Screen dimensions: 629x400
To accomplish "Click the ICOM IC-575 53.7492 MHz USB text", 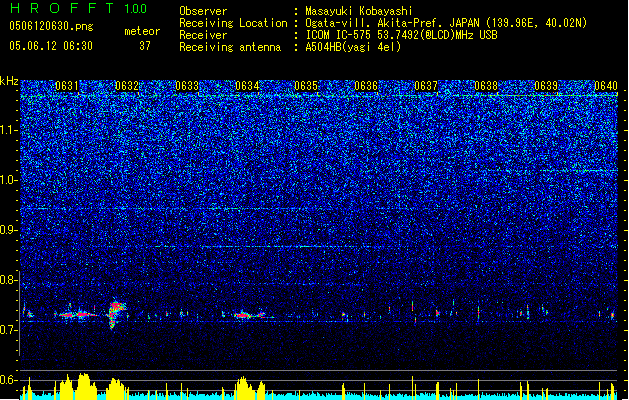I will click(x=401, y=35).
